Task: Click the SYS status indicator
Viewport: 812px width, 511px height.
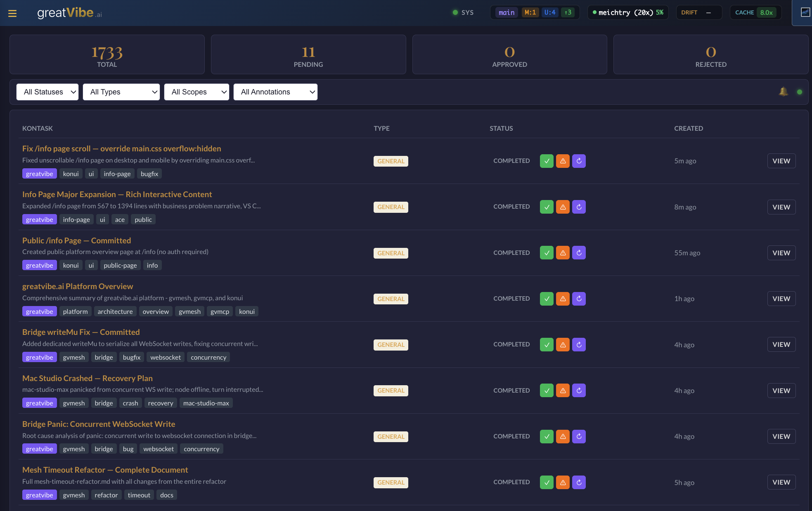Action: pyautogui.click(x=462, y=12)
